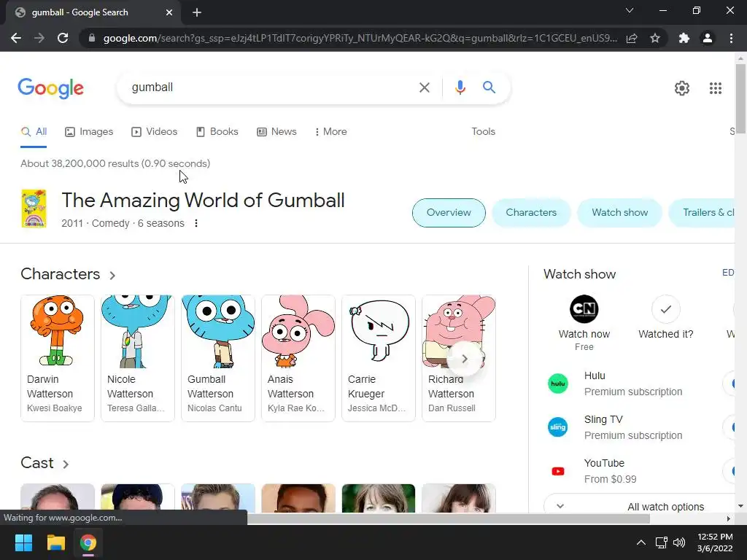The height and width of the screenshot is (560, 747).
Task: Click the horizontal page scrollbar
Action: pos(449,518)
